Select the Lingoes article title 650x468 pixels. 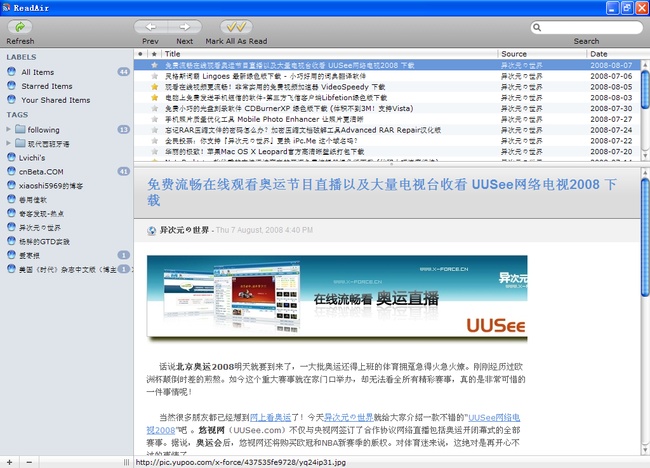click(x=265, y=76)
